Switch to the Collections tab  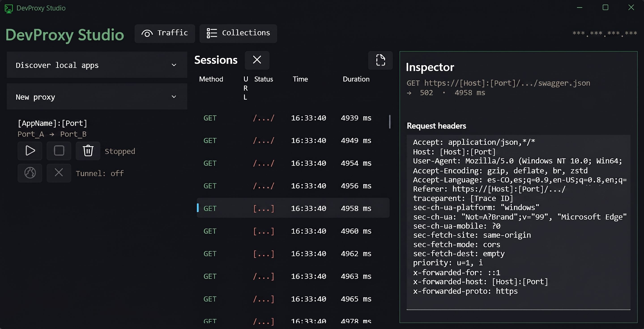pyautogui.click(x=238, y=33)
